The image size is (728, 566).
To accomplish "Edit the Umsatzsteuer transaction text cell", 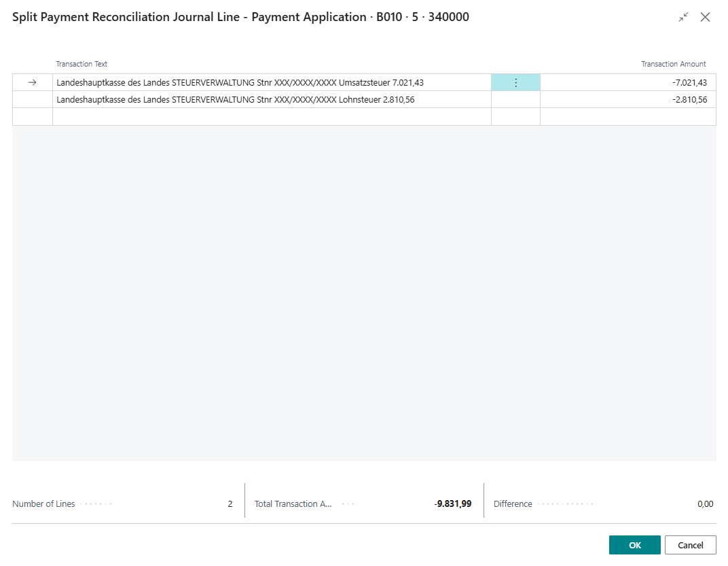I will pos(272,82).
